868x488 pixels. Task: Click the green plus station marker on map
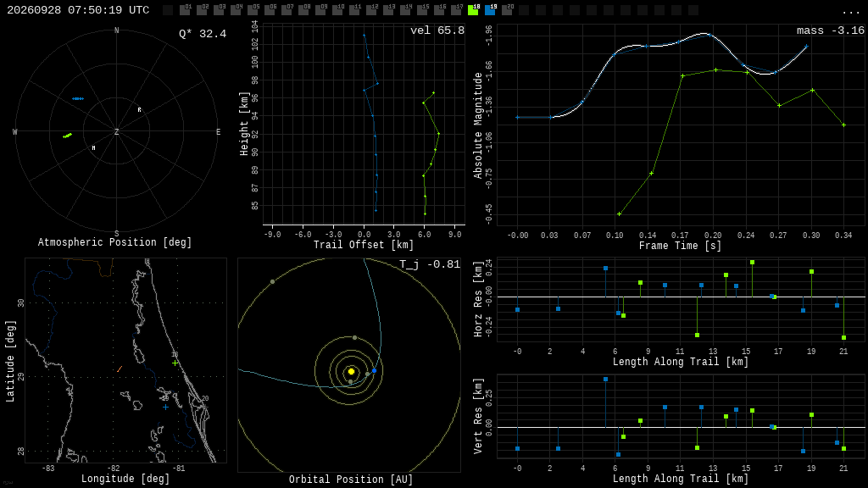pos(175,363)
